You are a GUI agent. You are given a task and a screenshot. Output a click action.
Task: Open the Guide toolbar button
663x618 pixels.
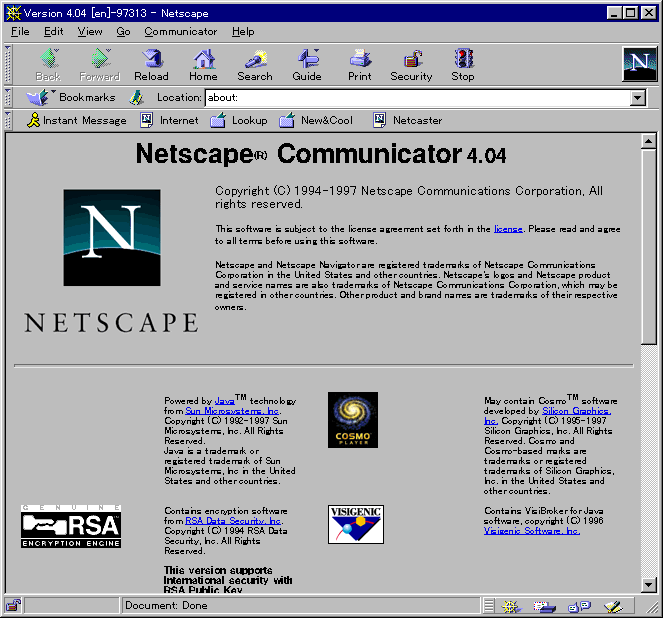coord(307,65)
